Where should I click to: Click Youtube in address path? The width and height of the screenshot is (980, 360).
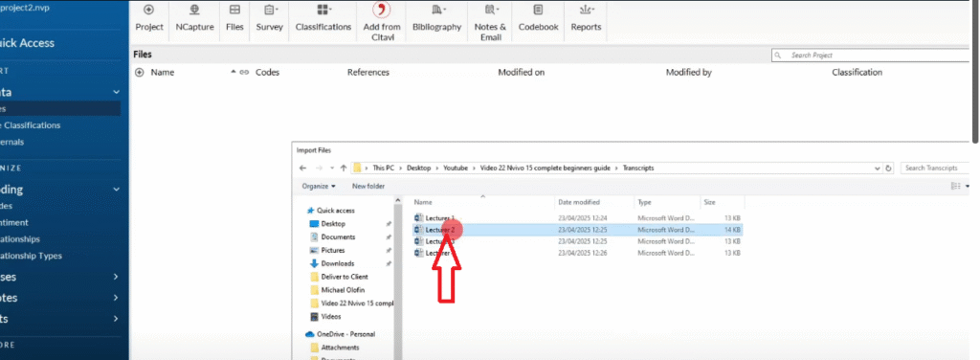point(456,169)
